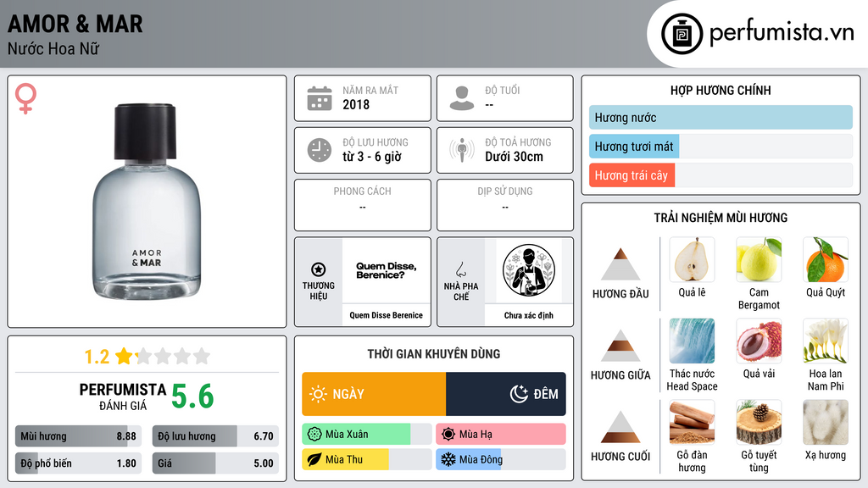Click the pink female gender symbol

25,98
